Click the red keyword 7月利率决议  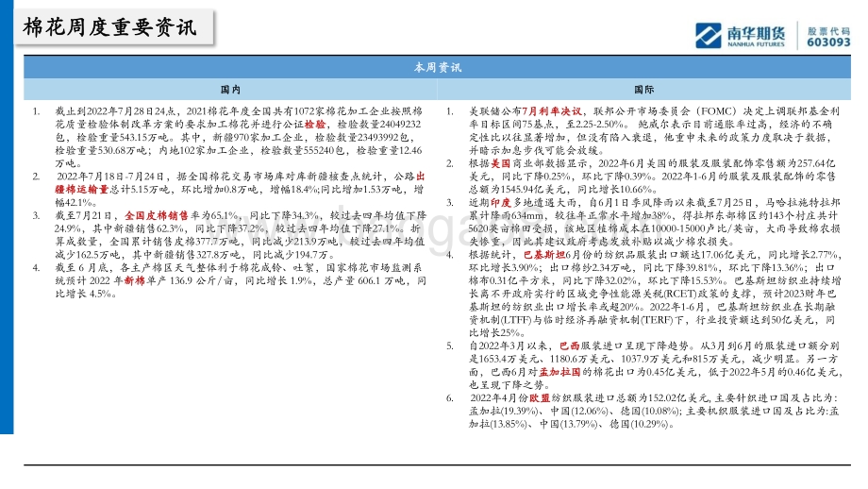click(x=551, y=111)
